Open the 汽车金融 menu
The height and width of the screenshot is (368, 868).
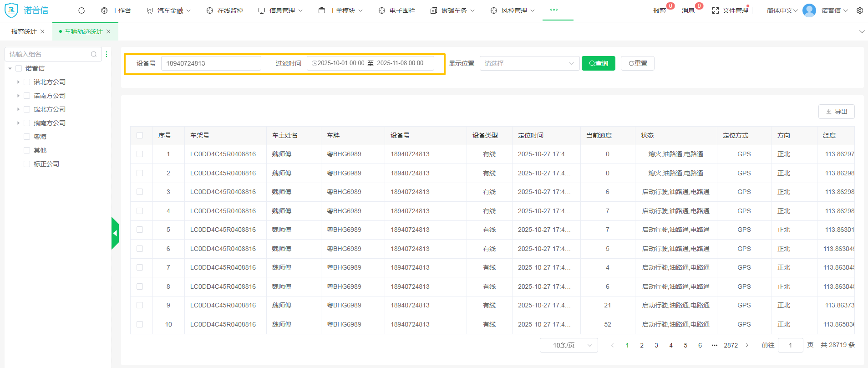point(170,10)
